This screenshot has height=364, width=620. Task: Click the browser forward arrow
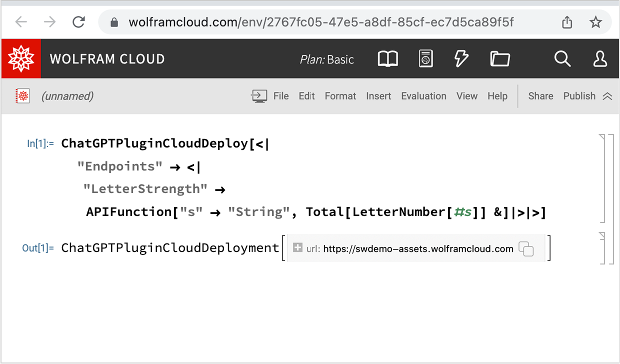pos(49,22)
